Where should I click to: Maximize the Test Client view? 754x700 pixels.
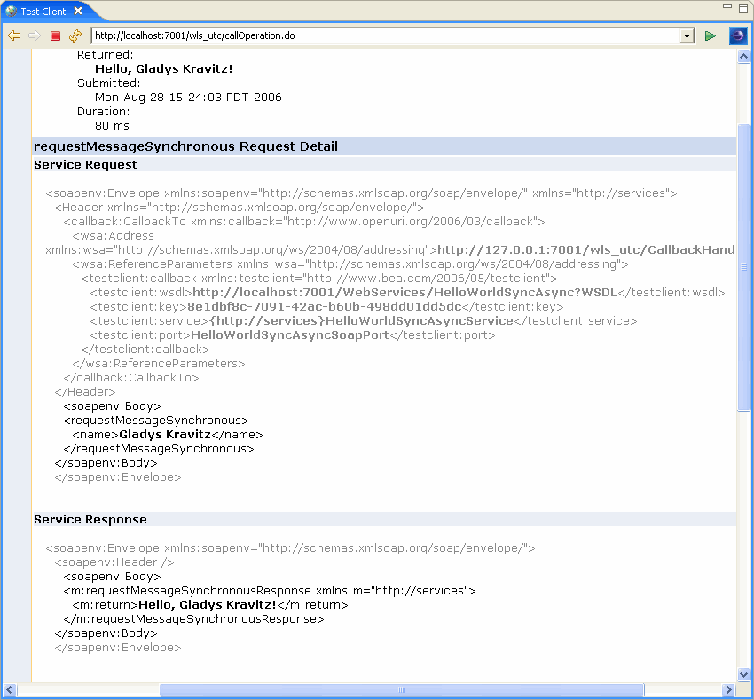point(743,9)
